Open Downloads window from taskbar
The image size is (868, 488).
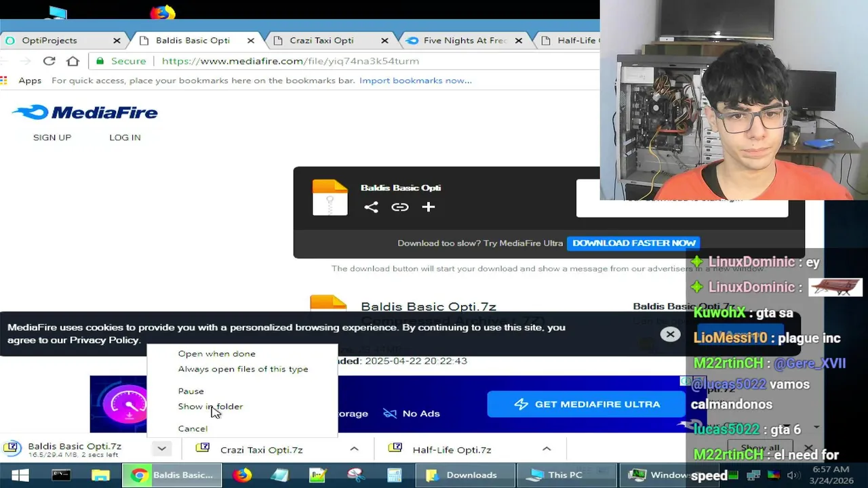[x=464, y=475]
